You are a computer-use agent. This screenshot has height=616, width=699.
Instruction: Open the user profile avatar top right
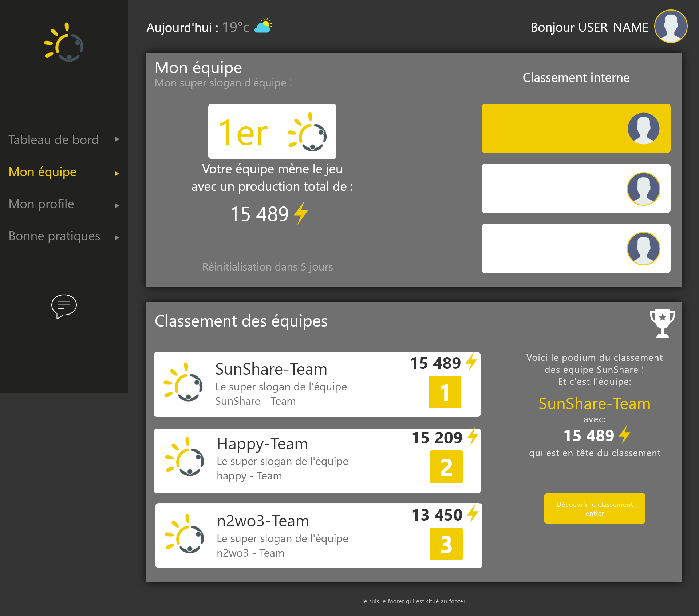click(671, 26)
